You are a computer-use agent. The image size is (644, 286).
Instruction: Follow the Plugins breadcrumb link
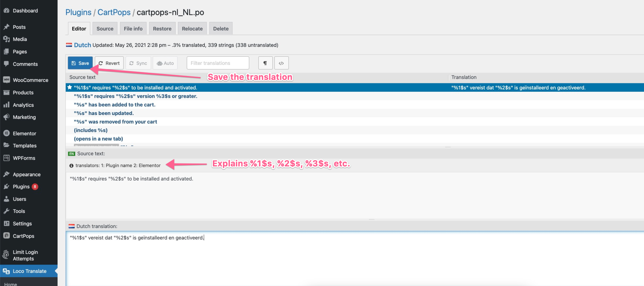78,12
